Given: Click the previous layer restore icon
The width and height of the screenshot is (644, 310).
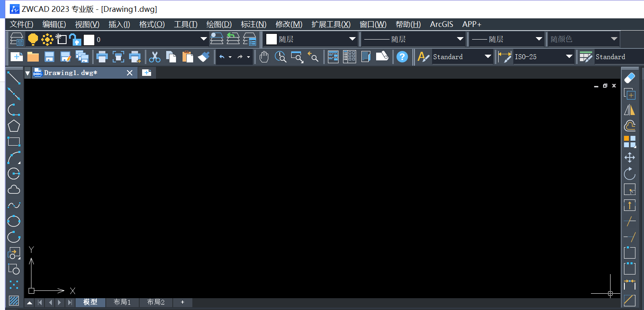Looking at the screenshot, I should (x=233, y=39).
